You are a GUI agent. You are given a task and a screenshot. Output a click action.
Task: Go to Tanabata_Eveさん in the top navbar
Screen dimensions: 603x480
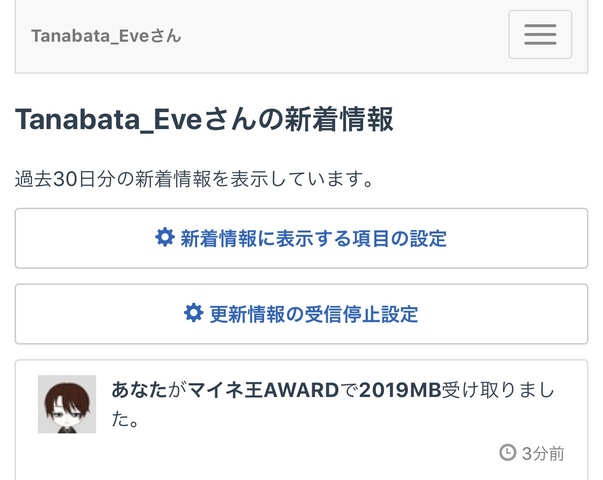coord(106,36)
